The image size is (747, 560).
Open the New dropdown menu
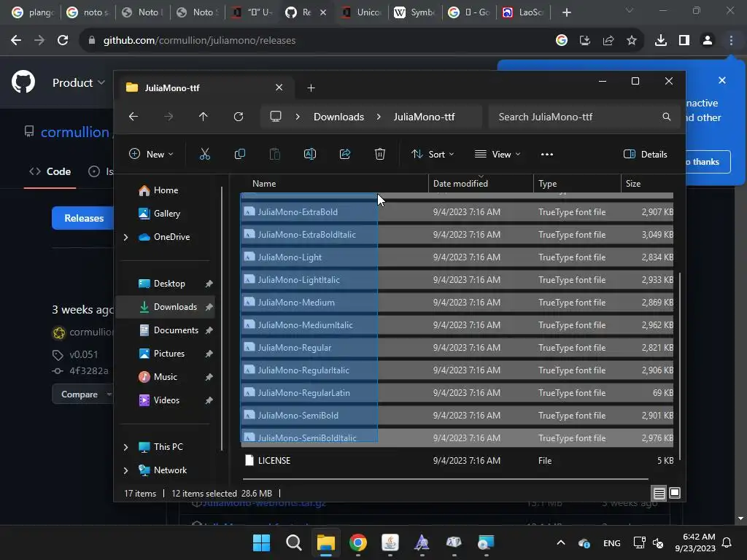point(151,155)
